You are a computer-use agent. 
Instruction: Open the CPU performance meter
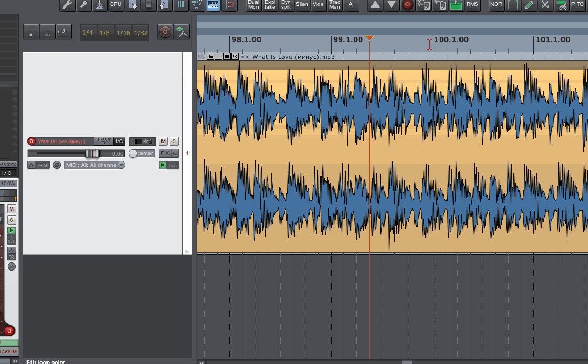coord(116,5)
